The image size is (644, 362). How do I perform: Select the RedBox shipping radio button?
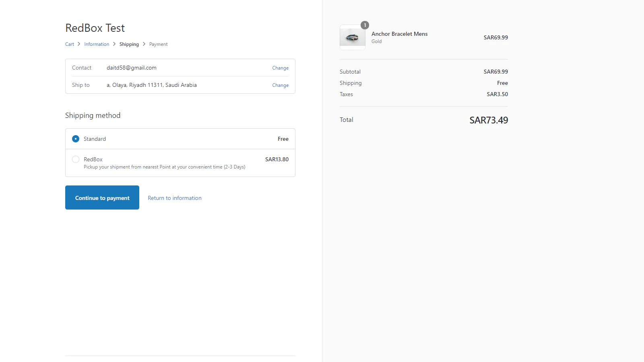pyautogui.click(x=76, y=159)
